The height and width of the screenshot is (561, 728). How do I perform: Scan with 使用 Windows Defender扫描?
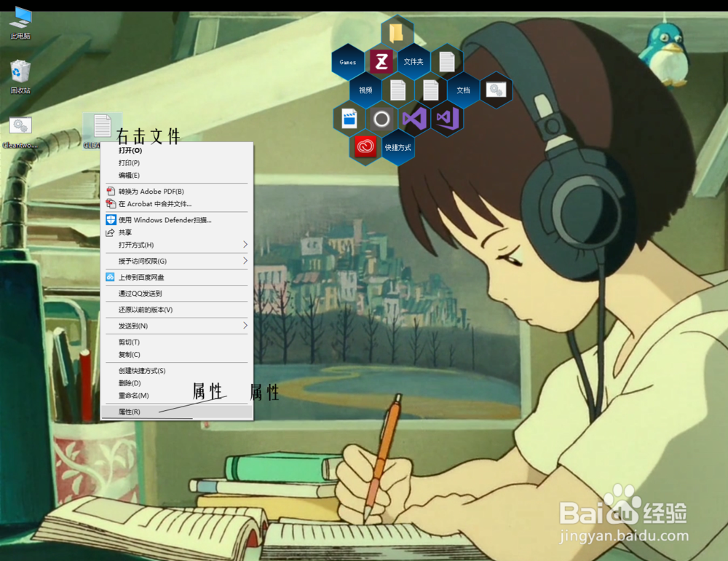[x=177, y=220]
